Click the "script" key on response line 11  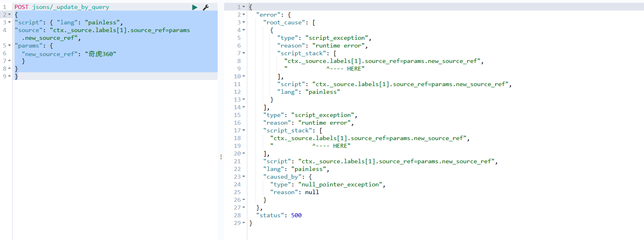[291, 84]
